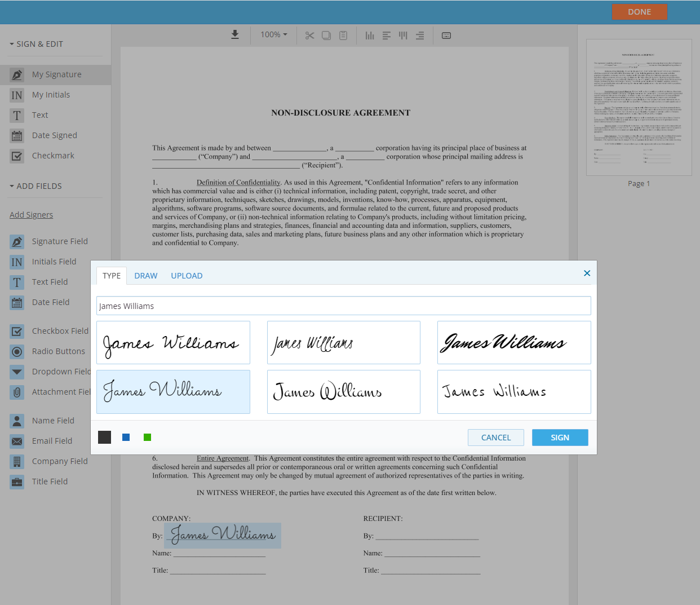Image resolution: width=700 pixels, height=605 pixels.
Task: Open the on-screen keyboard shortcuts icon
Action: [446, 35]
